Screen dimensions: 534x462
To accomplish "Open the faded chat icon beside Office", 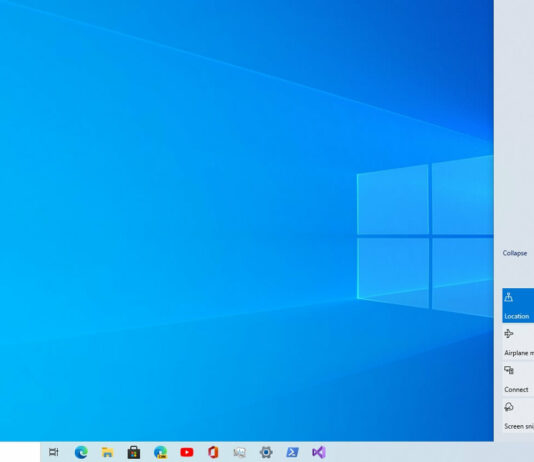I will tap(240, 452).
